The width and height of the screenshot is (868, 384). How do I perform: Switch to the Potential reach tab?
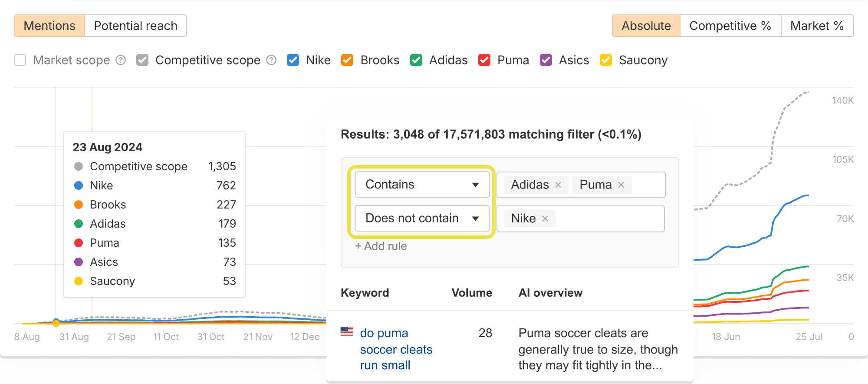[135, 26]
